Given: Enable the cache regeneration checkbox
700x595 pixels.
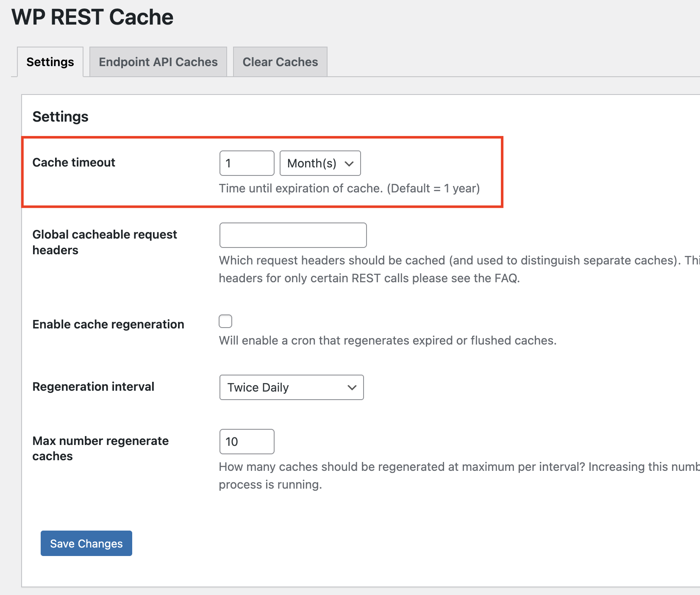Looking at the screenshot, I should point(225,321).
